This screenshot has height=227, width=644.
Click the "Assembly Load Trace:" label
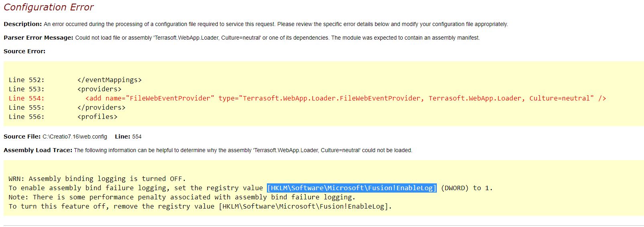(x=38, y=150)
